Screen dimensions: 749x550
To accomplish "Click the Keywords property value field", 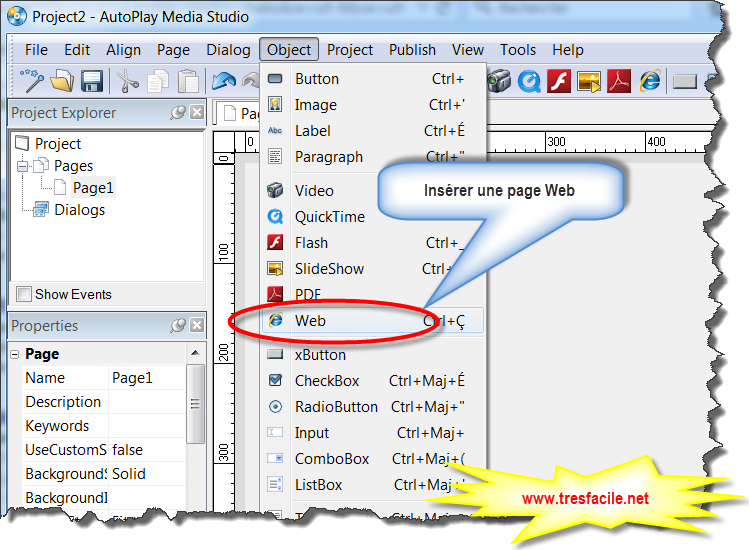I will click(x=147, y=425).
